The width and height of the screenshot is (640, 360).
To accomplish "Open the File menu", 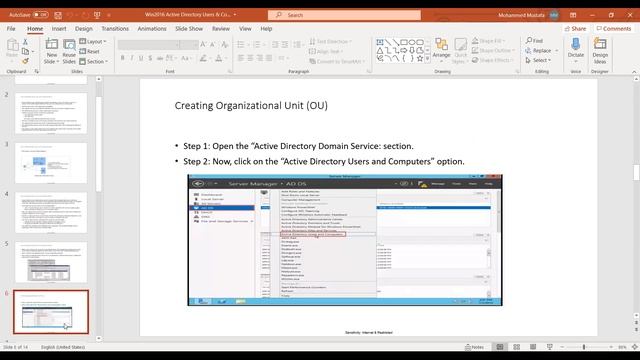I will point(11,29).
